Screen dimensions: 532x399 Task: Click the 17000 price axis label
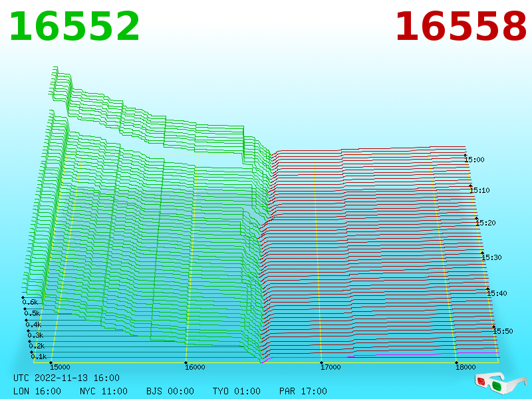331,367
